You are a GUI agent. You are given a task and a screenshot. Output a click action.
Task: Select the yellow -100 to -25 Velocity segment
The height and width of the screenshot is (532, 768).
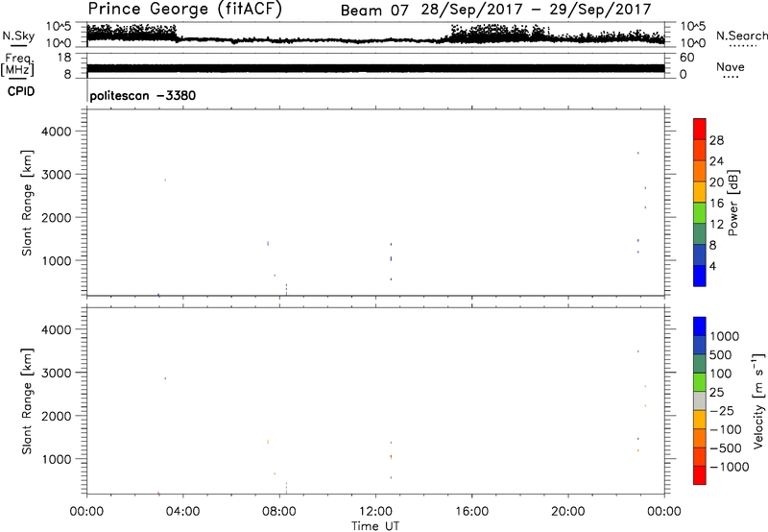tap(700, 420)
